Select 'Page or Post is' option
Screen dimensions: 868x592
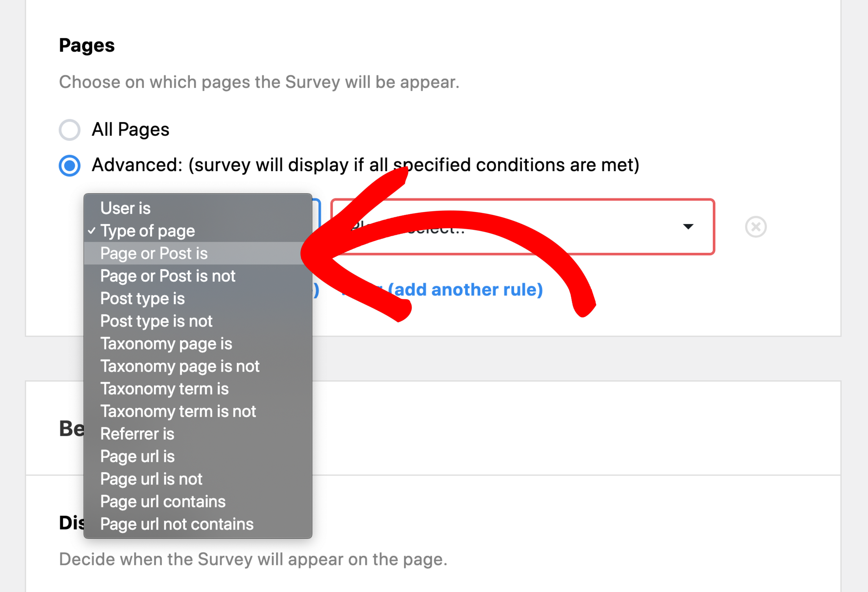pyautogui.click(x=198, y=253)
